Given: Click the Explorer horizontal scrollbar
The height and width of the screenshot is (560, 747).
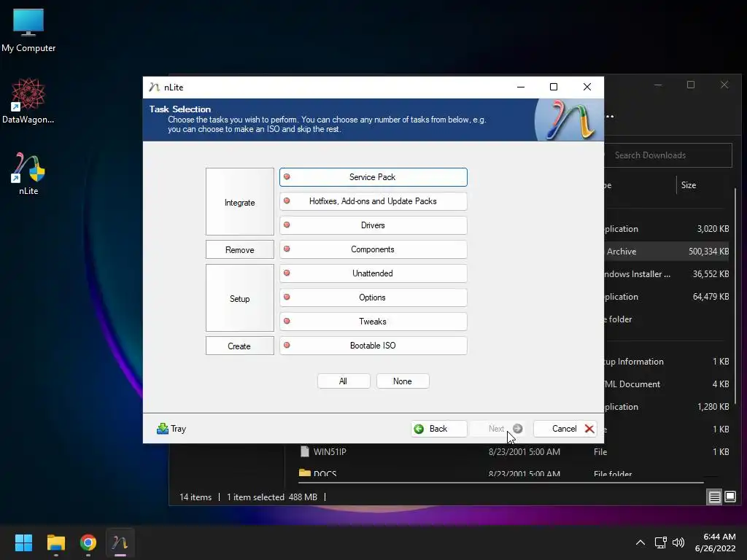Looking at the screenshot, I should [x=500, y=483].
